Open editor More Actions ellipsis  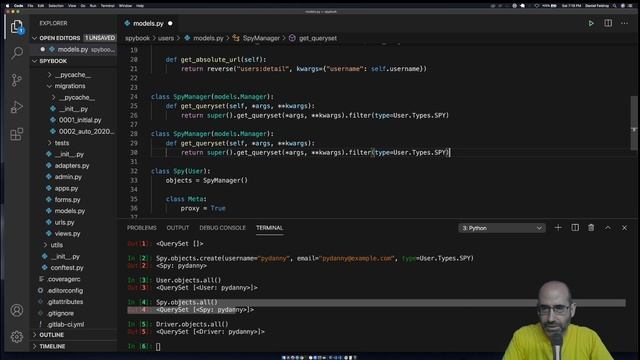point(624,23)
